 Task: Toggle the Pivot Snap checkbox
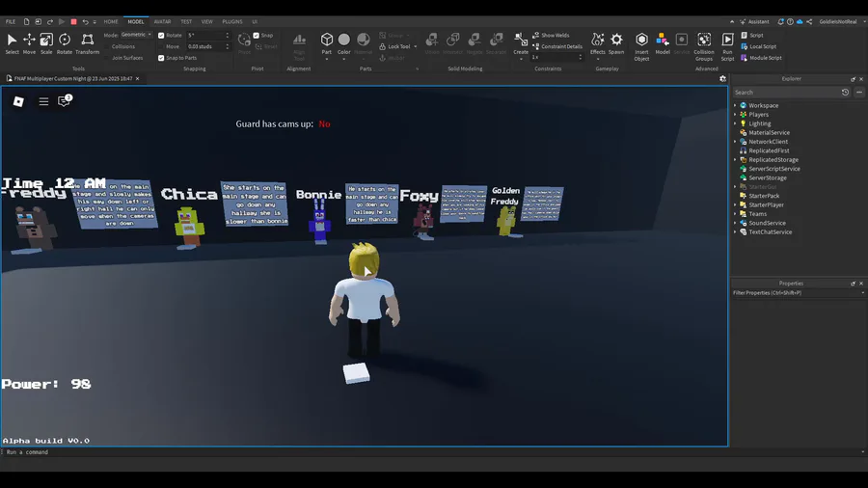[x=257, y=36]
